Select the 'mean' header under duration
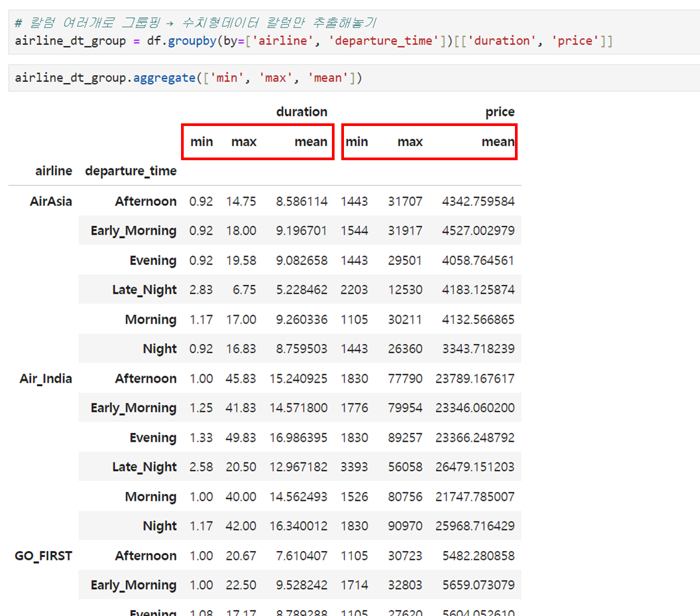Screen dimensions: 700x616 pyautogui.click(x=310, y=142)
